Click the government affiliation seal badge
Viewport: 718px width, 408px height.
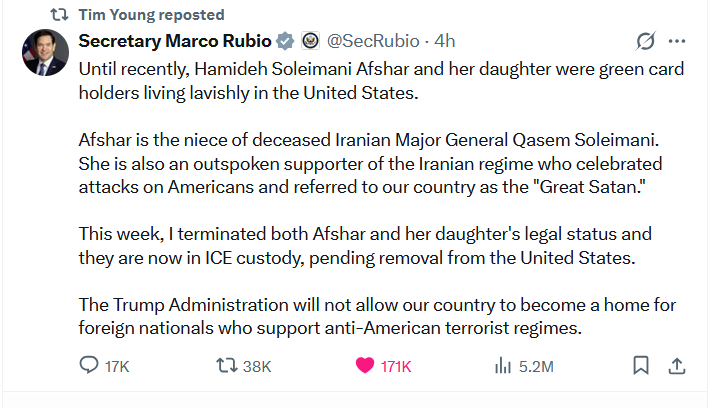pos(310,41)
